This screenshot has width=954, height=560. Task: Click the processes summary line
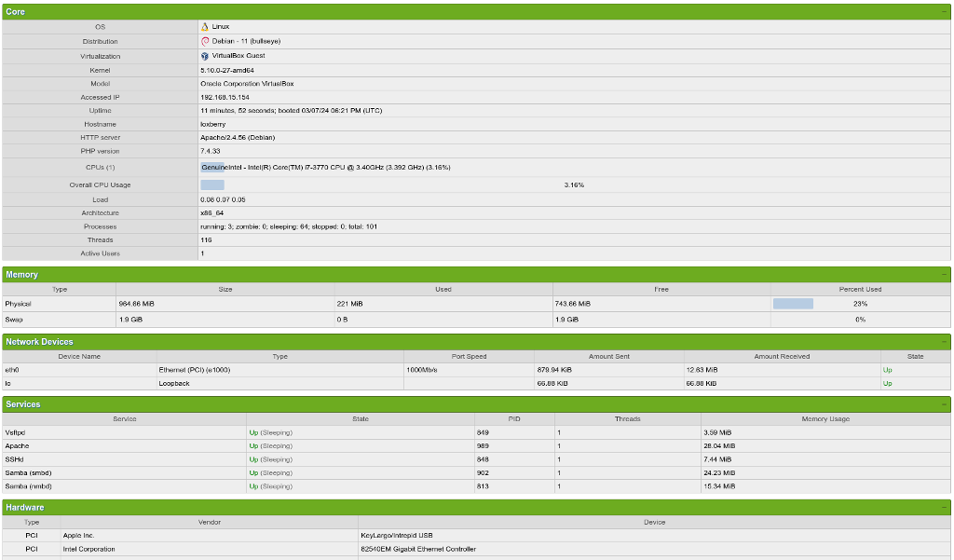tap(289, 226)
